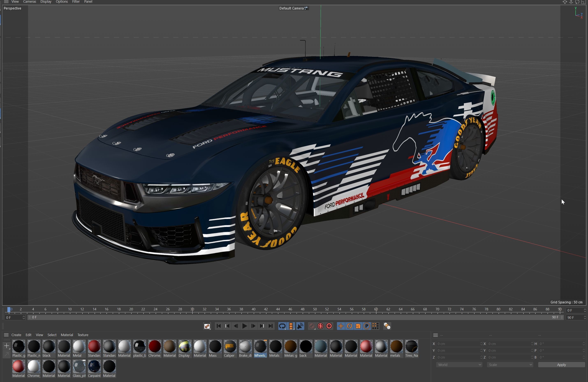Open the Scale mode dropdown
The width and height of the screenshot is (588, 382).
(510, 365)
